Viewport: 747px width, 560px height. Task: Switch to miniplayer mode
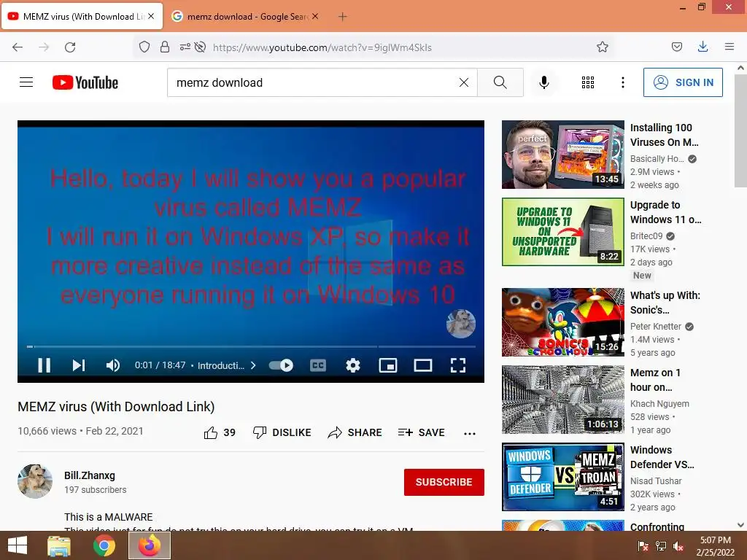point(388,365)
